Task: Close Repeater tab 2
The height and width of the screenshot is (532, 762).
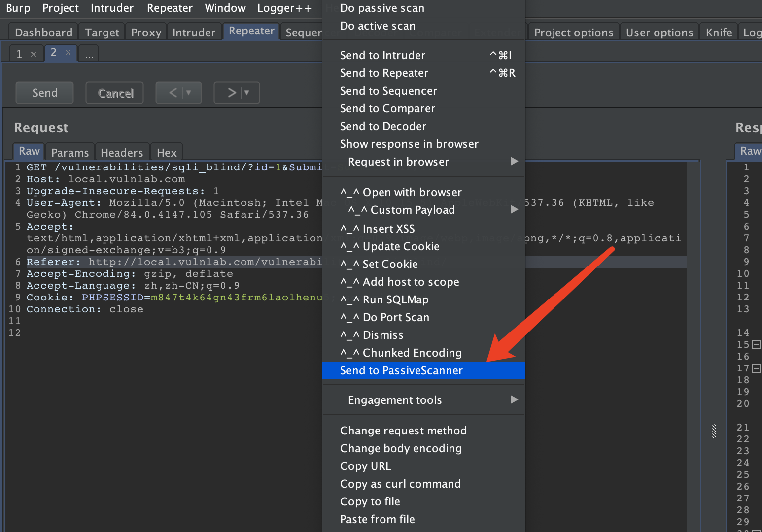Action: (68, 52)
